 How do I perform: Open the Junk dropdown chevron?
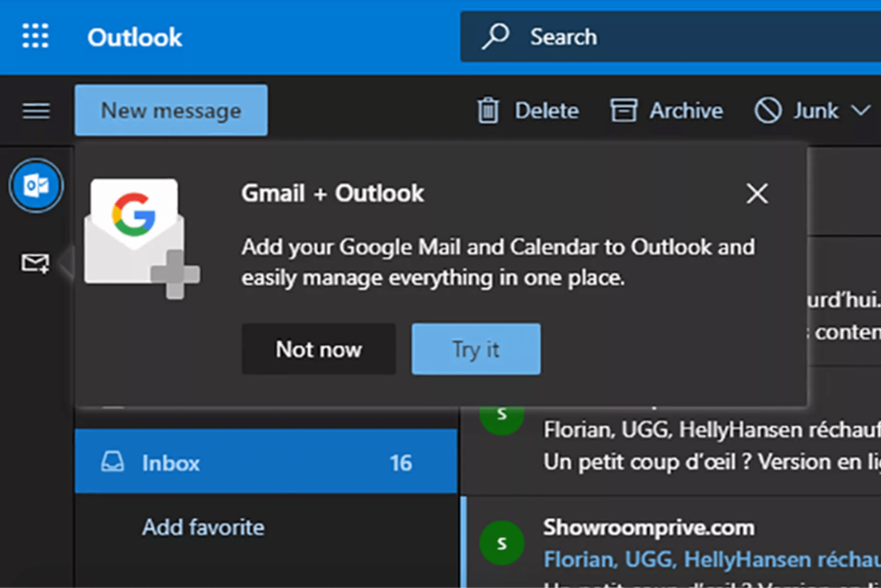(x=861, y=112)
